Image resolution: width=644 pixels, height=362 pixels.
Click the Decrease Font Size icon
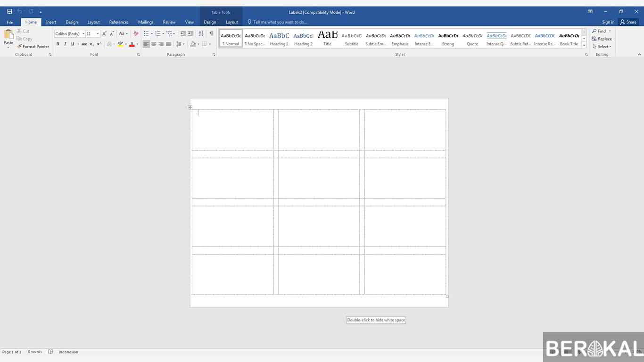coord(112,34)
